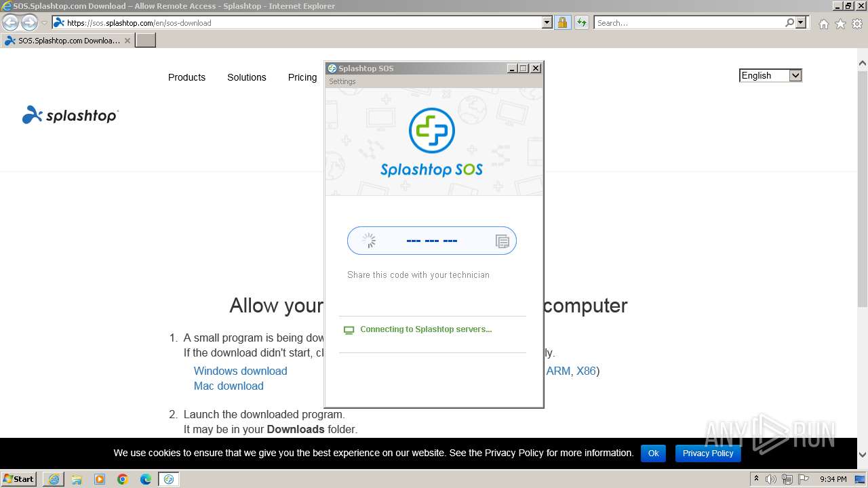Click the Action Center flag icon
The height and width of the screenshot is (488, 868).
803,479
